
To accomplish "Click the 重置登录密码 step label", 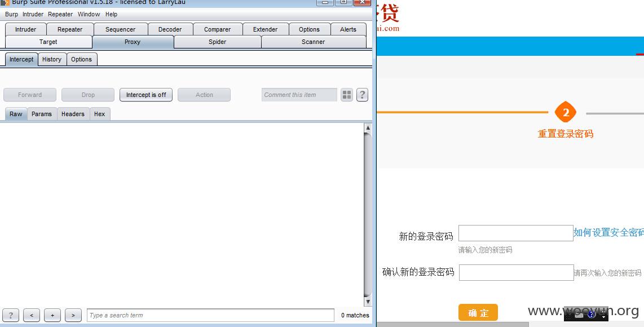I will click(x=566, y=134).
